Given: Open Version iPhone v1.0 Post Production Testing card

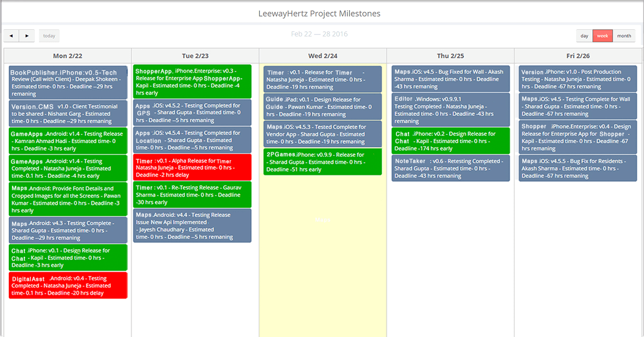Looking at the screenshot, I should pyautogui.click(x=578, y=79).
